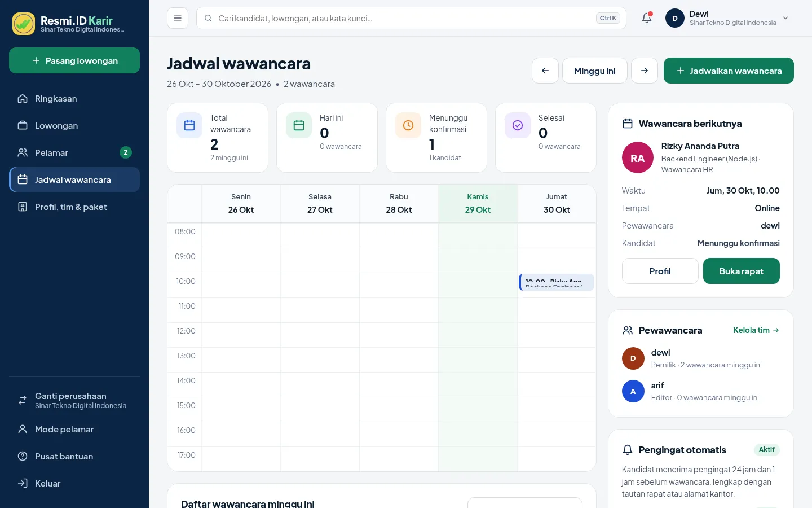Open the notifications bell
Image resolution: width=812 pixels, height=508 pixels.
point(647,18)
